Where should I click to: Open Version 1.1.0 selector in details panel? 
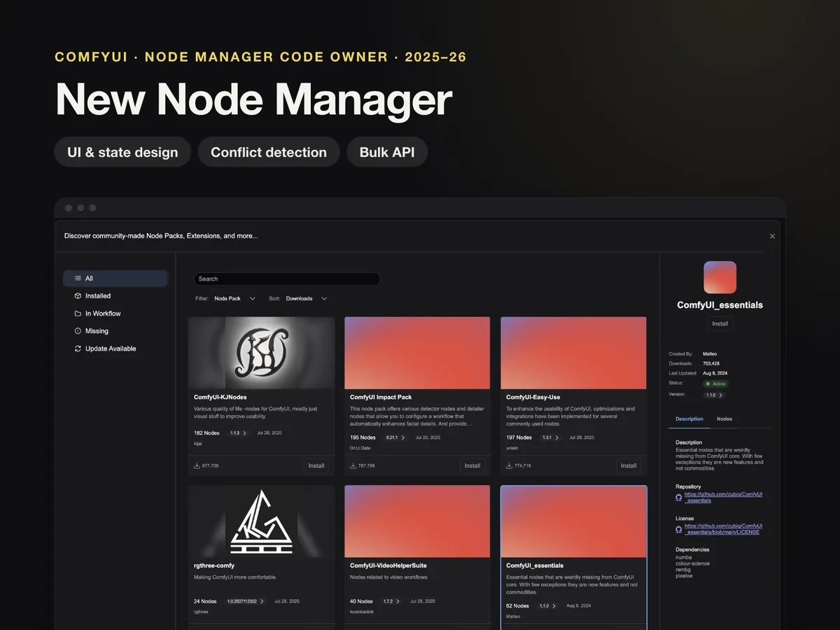tap(715, 395)
